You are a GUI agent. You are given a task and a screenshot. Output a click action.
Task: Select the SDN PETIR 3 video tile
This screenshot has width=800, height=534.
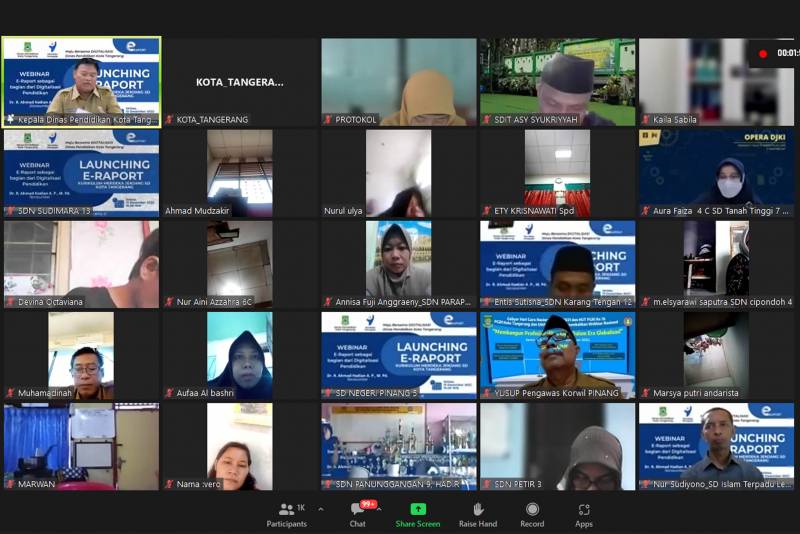(557, 445)
